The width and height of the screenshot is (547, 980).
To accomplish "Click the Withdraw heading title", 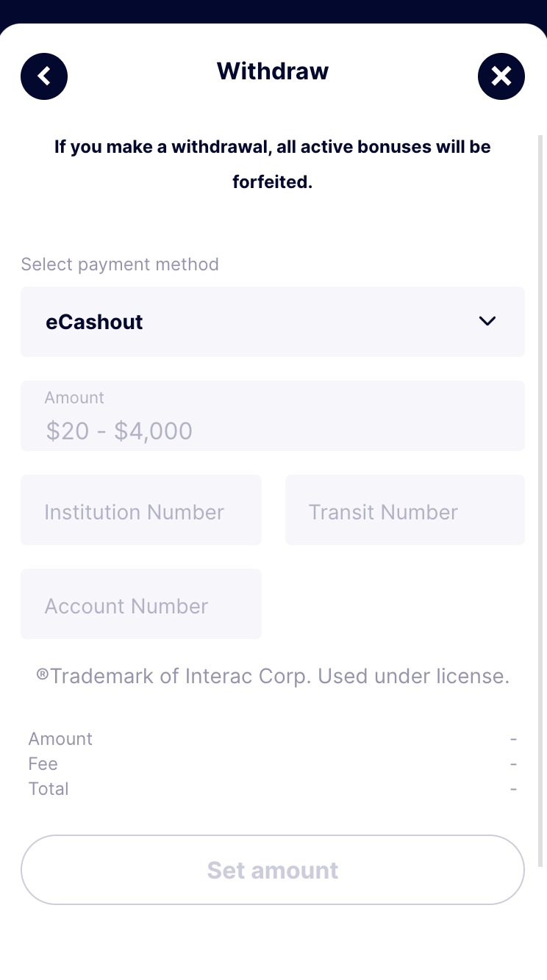I will 272,71.
